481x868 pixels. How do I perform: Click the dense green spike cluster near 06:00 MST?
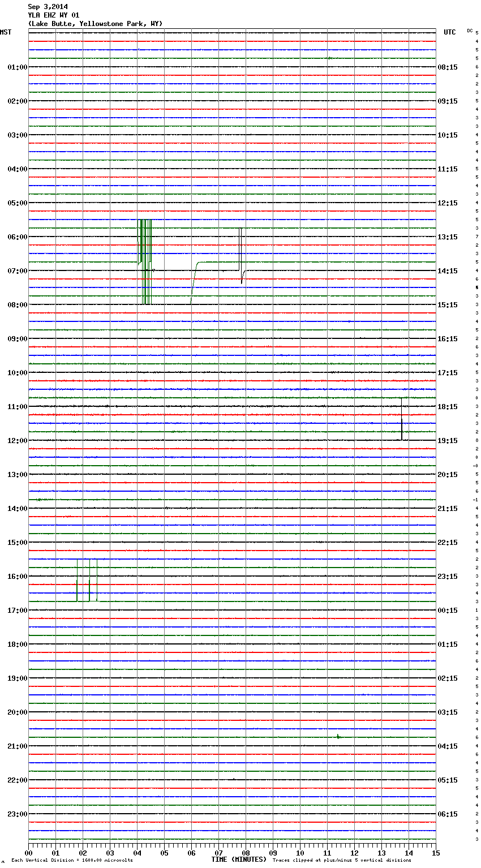pos(145,262)
